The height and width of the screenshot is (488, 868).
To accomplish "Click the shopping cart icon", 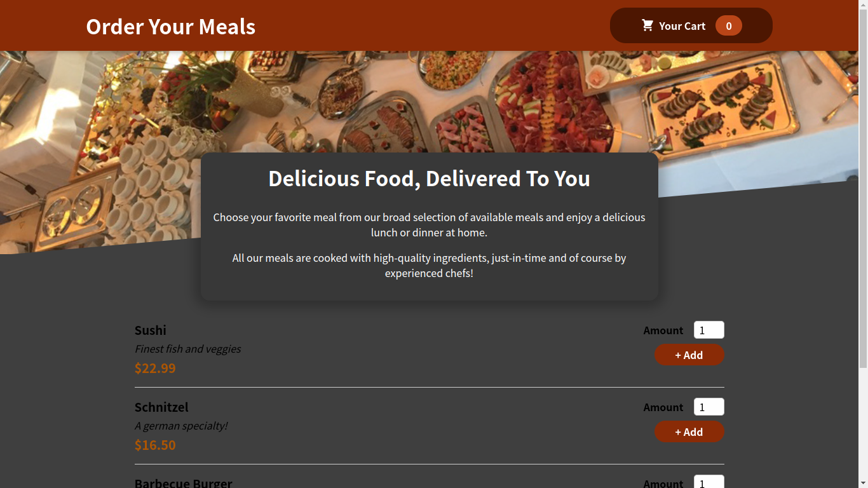I will point(648,25).
